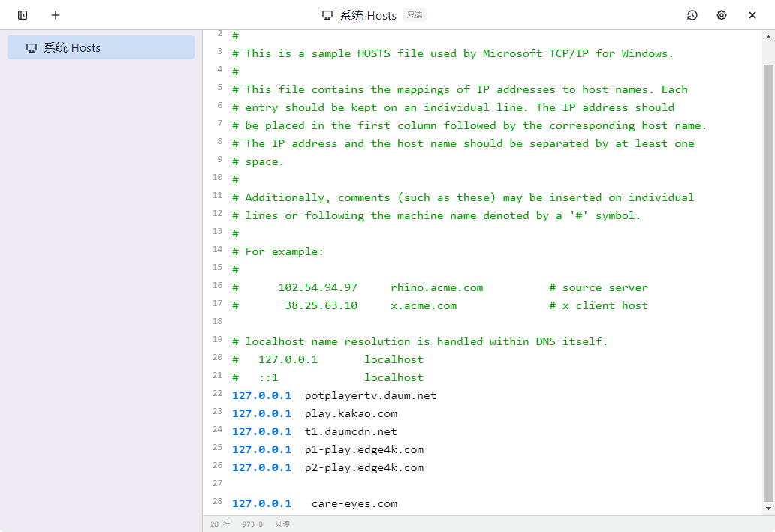
Task: Open the backup history panel
Action: 692,14
